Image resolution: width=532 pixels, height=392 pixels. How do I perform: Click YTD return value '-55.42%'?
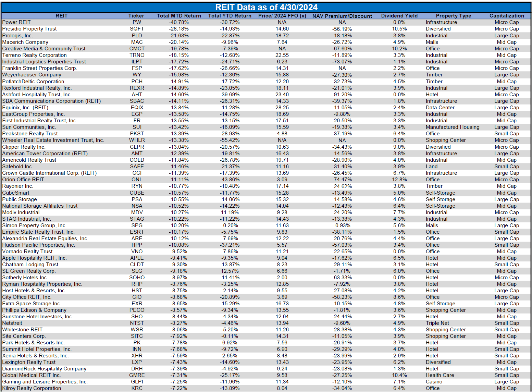coord(230,140)
